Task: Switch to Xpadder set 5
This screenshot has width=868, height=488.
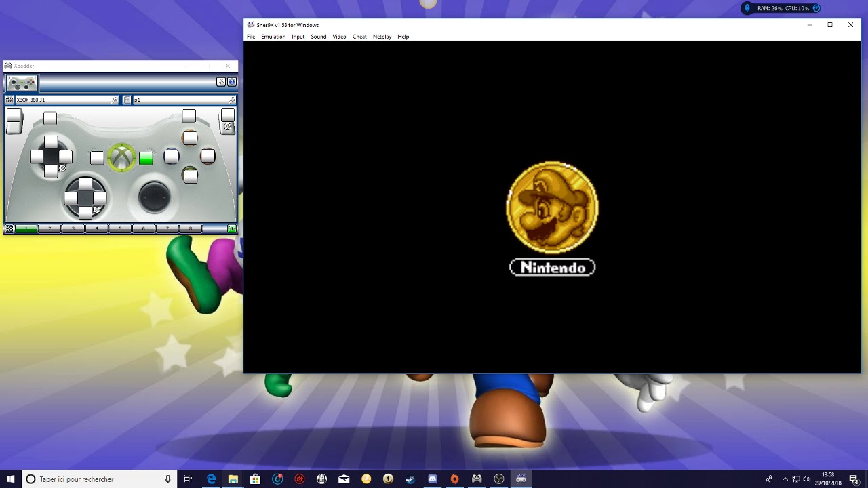Action: pyautogui.click(x=120, y=229)
